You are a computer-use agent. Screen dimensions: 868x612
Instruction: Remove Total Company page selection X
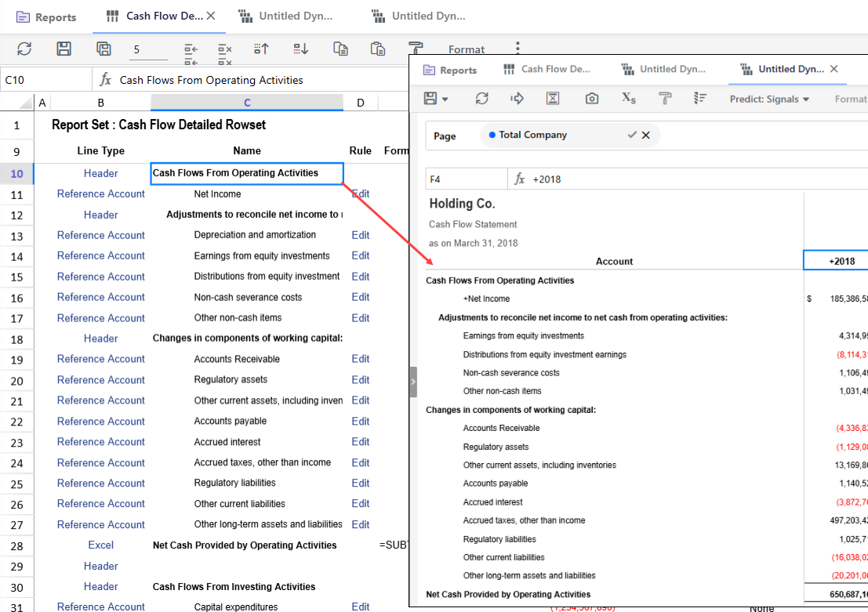pyautogui.click(x=645, y=135)
